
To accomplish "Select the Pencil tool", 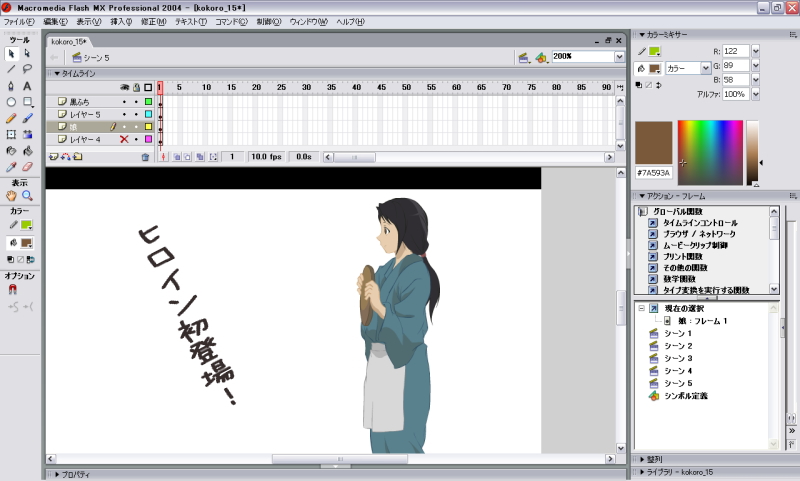I will pos(11,118).
